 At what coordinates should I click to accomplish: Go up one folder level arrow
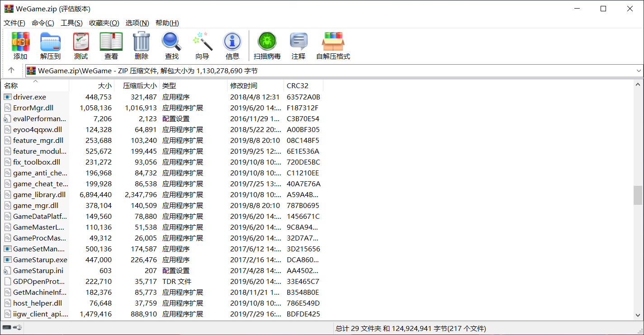click(11, 70)
